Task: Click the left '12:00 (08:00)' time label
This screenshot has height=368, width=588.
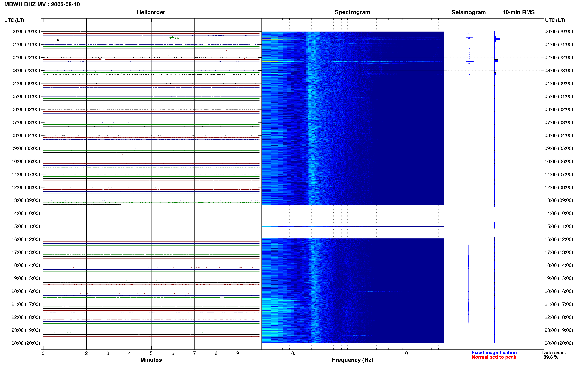Action: point(26,187)
